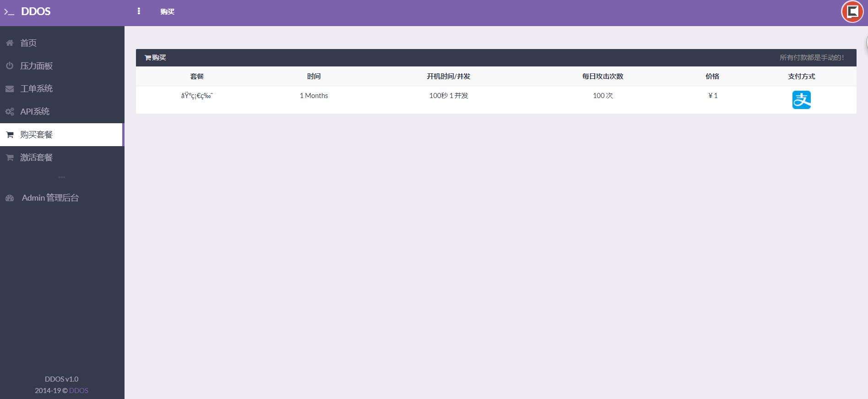Image resolution: width=868 pixels, height=399 pixels.
Task: Open API系统 via the gears icon
Action: pyautogui.click(x=10, y=111)
